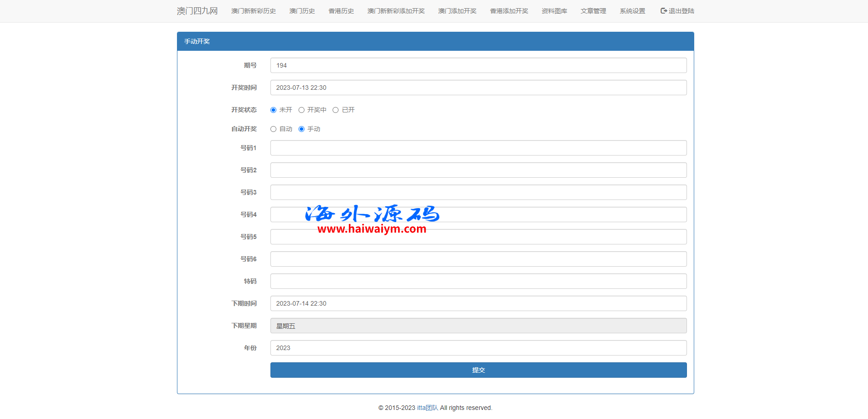Select the 未开 draw status radio
868x419 pixels.
click(x=273, y=110)
